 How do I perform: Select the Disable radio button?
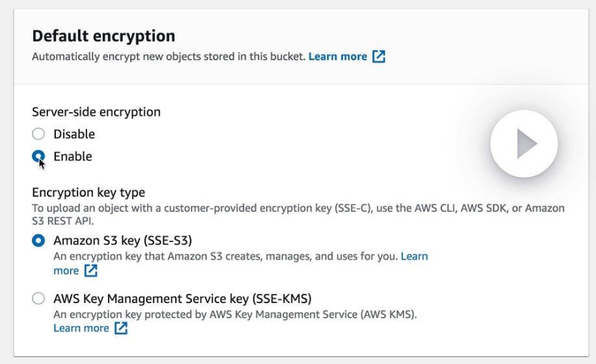click(39, 135)
